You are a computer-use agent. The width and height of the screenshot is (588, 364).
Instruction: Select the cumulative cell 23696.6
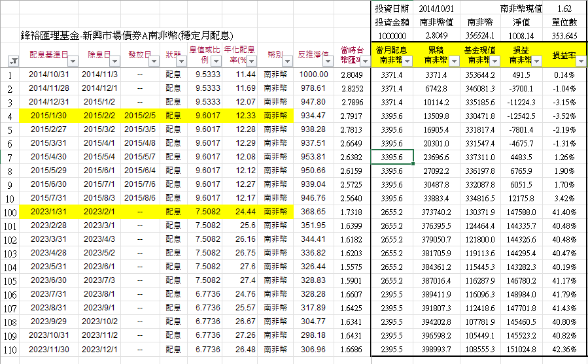(x=436, y=157)
